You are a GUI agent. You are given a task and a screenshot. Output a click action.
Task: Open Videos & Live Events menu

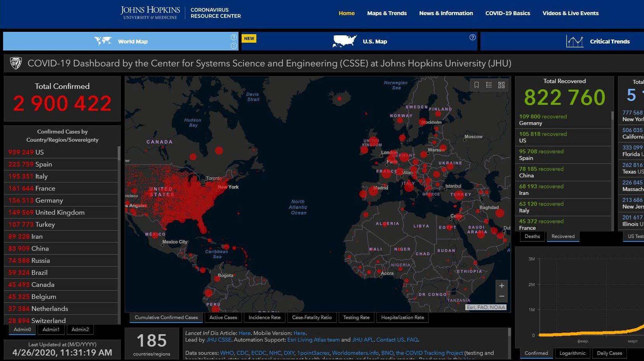pos(571,13)
